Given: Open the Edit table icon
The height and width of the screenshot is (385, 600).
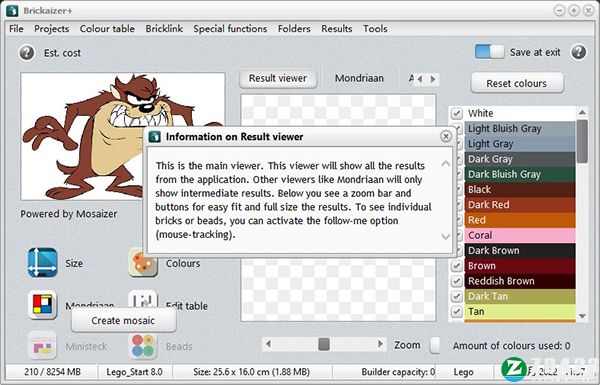Looking at the screenshot, I should coord(143,300).
